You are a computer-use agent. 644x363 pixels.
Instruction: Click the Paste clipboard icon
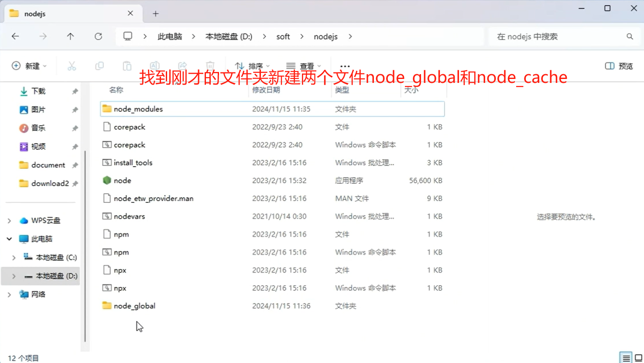[x=127, y=66]
